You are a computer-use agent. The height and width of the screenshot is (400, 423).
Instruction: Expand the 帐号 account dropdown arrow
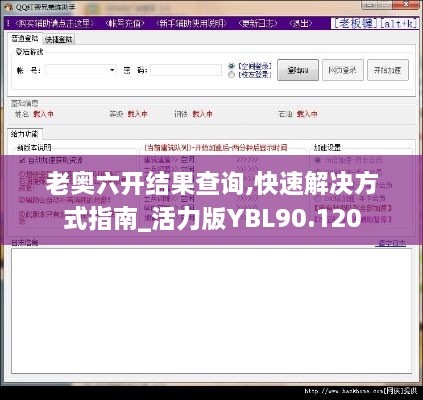[112, 70]
